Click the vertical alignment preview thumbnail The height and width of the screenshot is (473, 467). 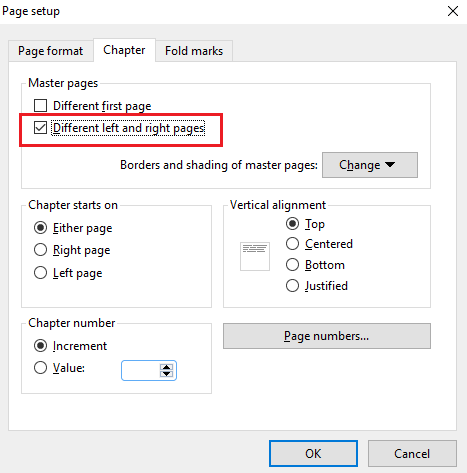255,256
